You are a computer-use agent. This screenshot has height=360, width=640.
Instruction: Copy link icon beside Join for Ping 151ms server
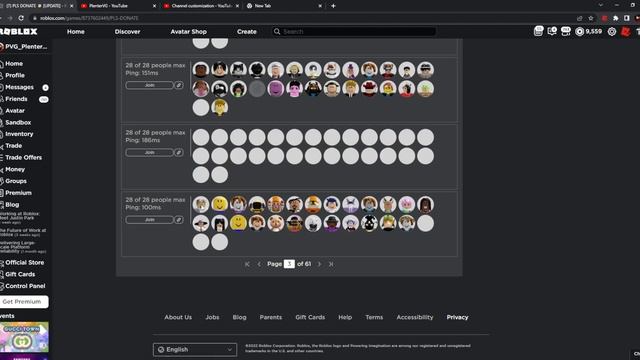coord(179,85)
